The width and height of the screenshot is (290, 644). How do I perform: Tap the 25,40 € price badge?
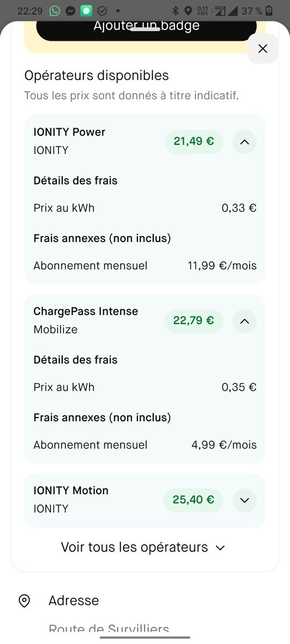coord(193,500)
